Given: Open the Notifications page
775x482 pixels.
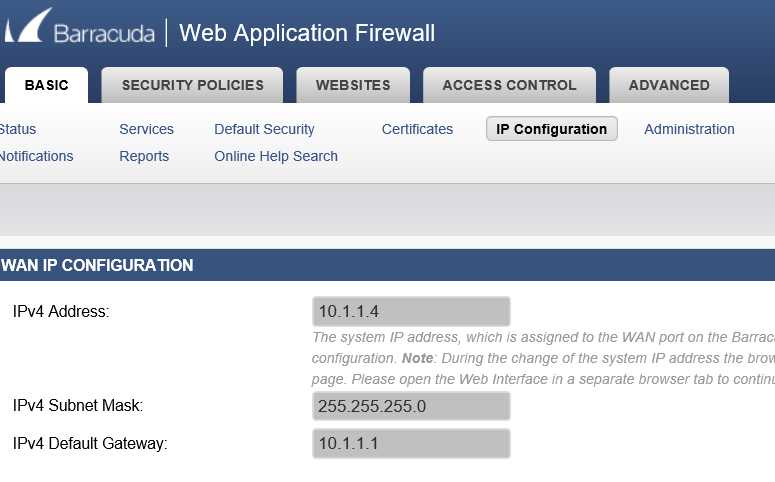Looking at the screenshot, I should click(37, 156).
